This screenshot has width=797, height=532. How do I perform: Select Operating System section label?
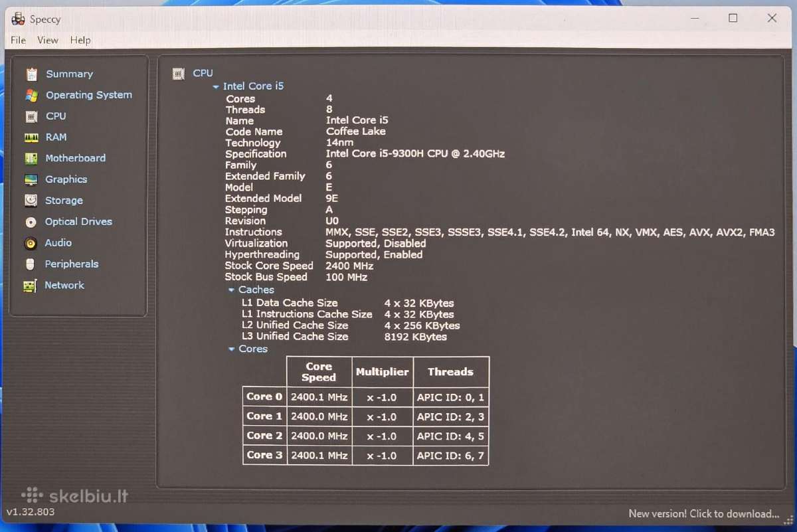(89, 95)
